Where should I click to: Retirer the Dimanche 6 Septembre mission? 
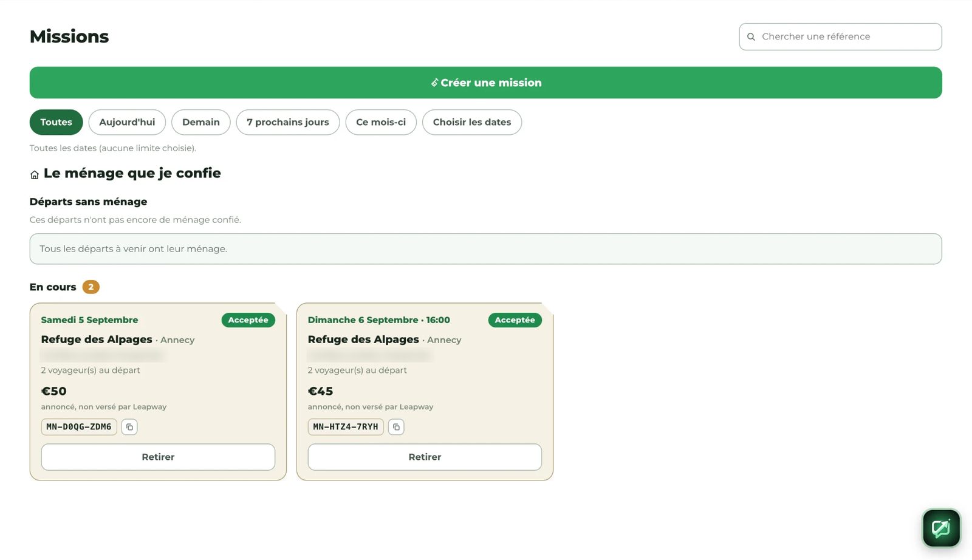coord(425,457)
